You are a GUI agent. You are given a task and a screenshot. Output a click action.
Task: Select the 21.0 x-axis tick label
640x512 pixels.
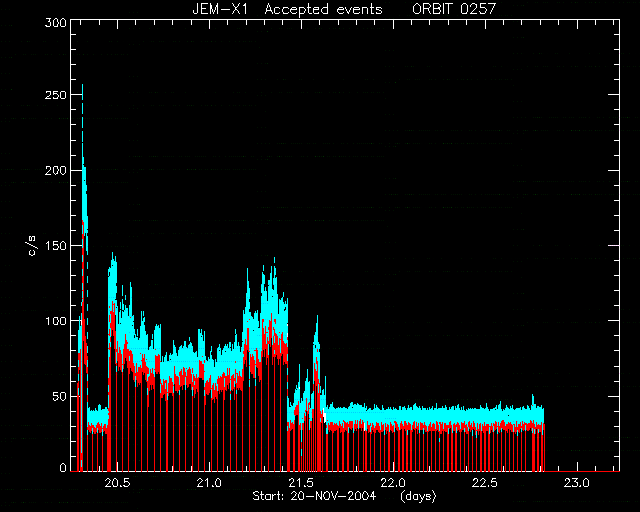(x=209, y=483)
